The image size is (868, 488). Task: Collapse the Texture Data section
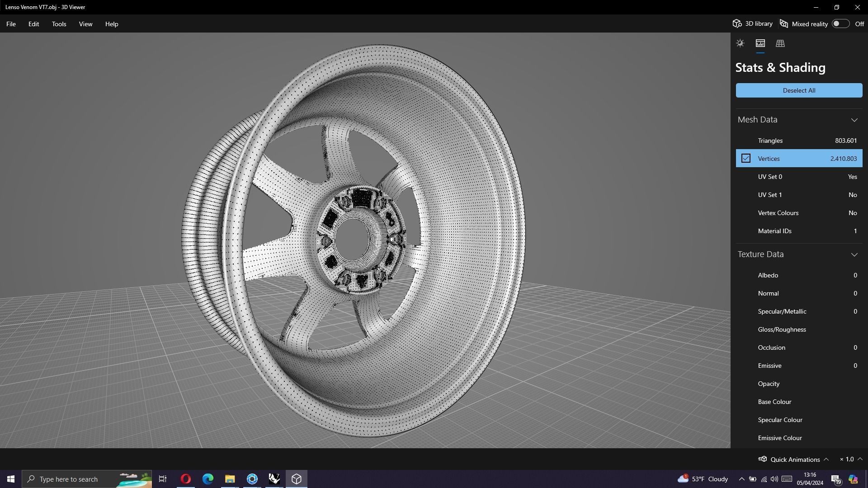(x=854, y=254)
